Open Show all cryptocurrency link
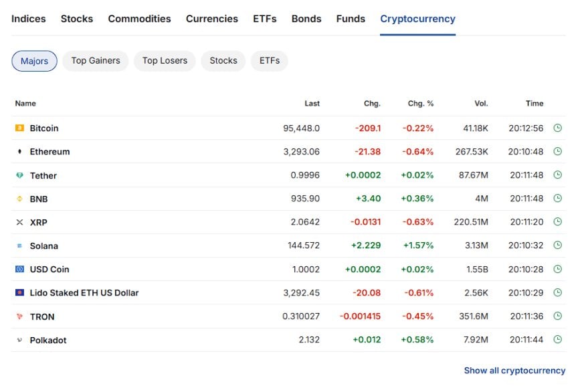 point(515,371)
